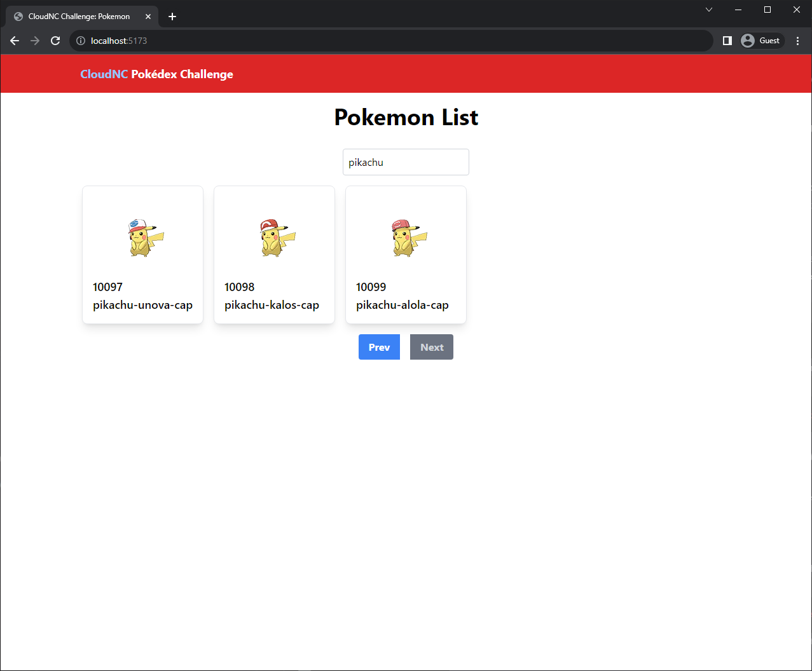Click Pokédex Challenge header text
812x671 pixels.
click(x=182, y=74)
